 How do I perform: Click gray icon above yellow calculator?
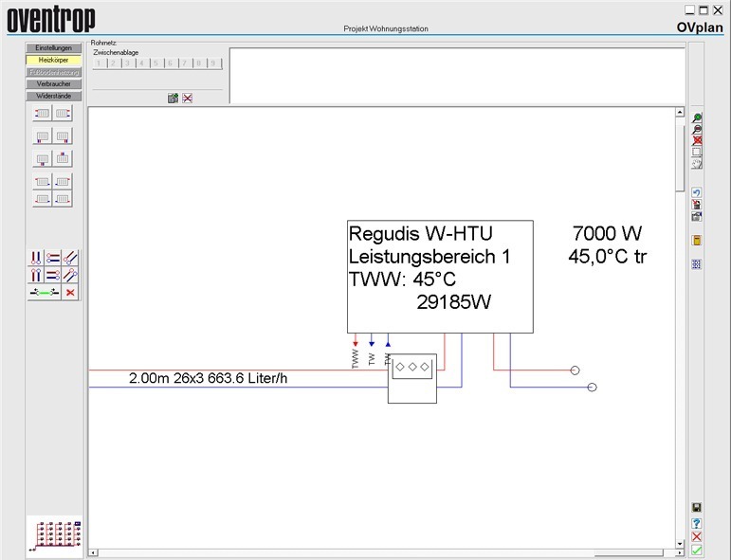point(697,216)
